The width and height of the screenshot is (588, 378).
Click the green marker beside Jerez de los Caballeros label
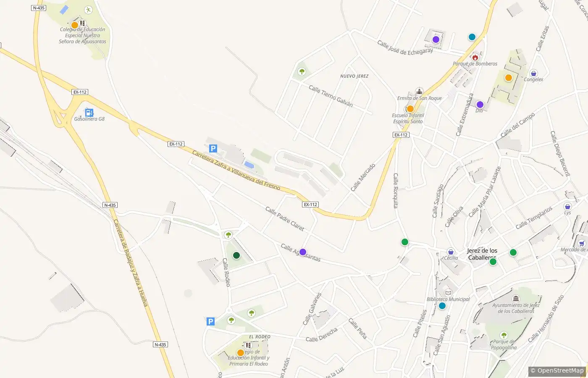coord(493,262)
